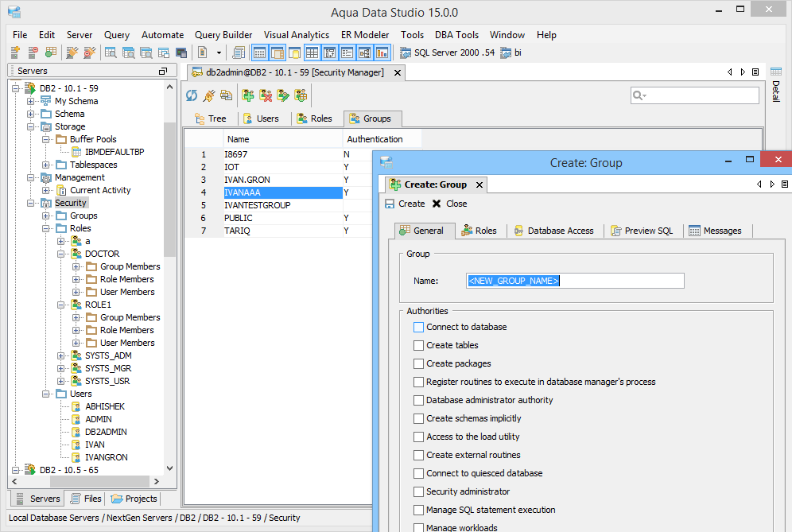Click the reconnect plug icon in Security Manager
Viewport: 792px width, 532px height.
click(x=209, y=95)
